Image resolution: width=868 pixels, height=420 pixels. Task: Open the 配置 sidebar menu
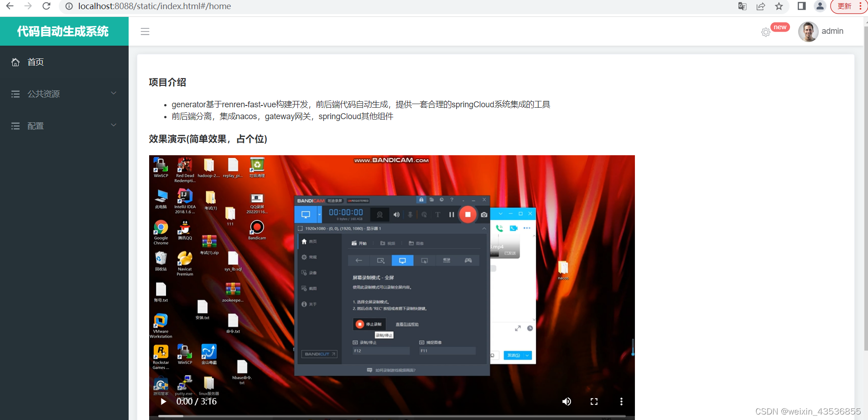point(64,126)
